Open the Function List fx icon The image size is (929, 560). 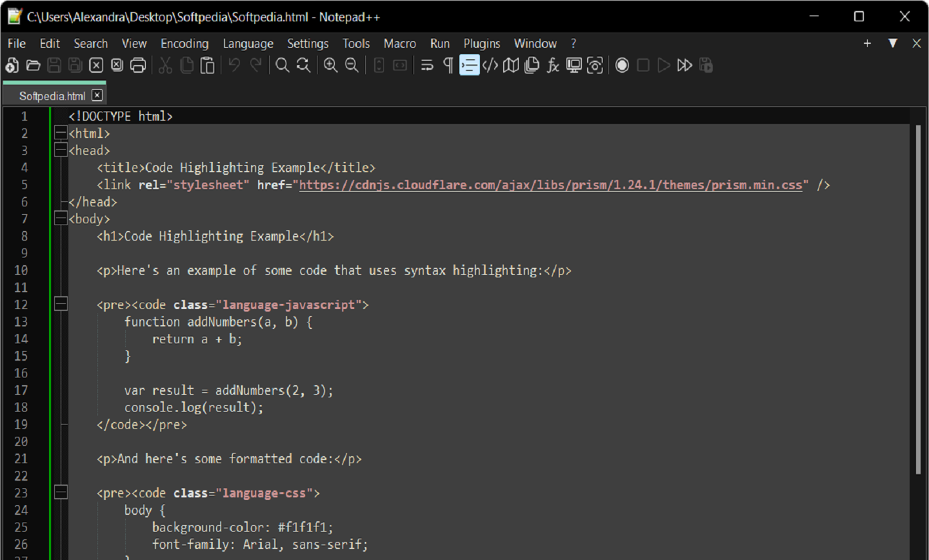tap(553, 65)
